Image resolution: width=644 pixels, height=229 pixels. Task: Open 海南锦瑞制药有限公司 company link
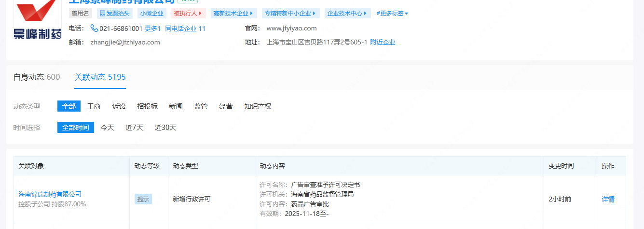click(50, 194)
